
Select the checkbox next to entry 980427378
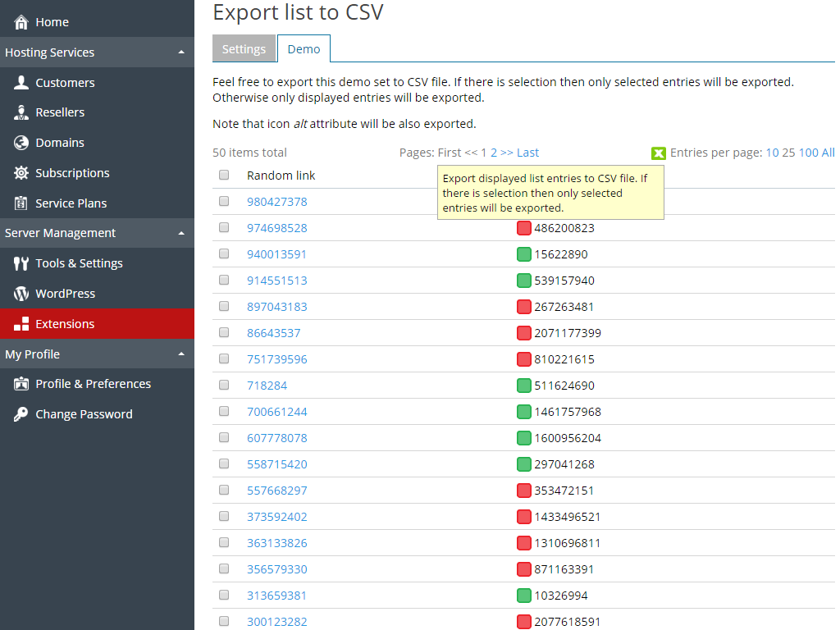click(224, 202)
